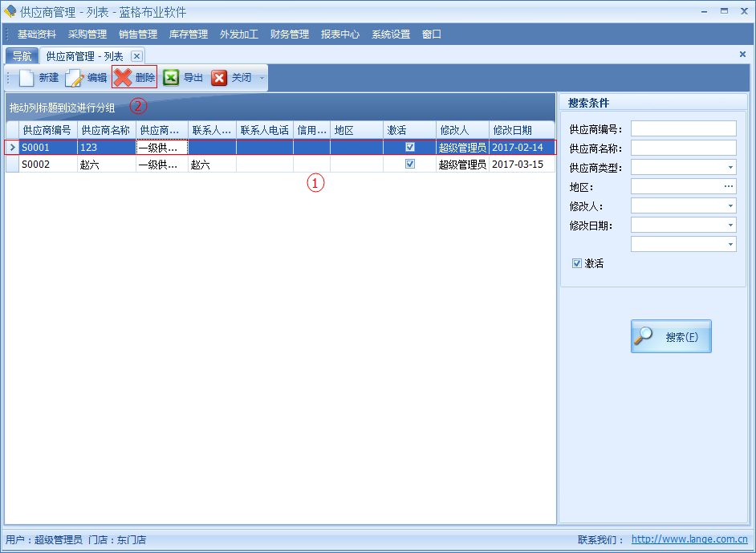Switch to the 导航 tab

click(22, 56)
